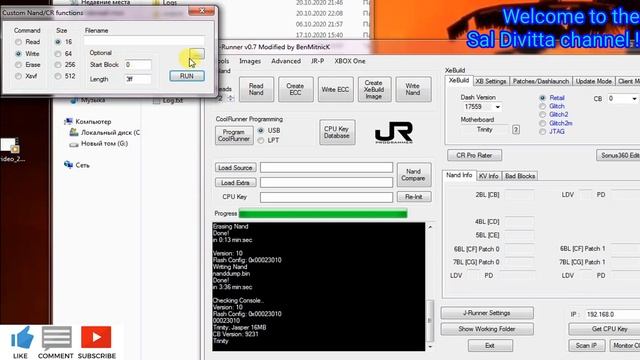Select LPT for CoolRunner programming
This screenshot has height=360, width=640.
click(x=261, y=140)
